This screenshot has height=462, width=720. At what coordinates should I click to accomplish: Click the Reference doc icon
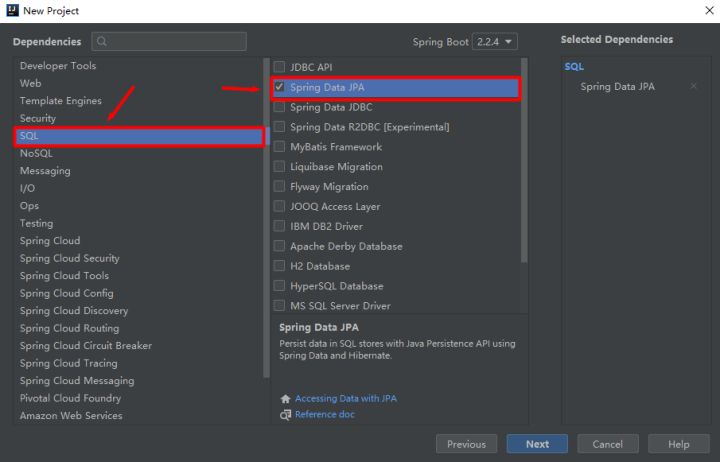point(285,414)
